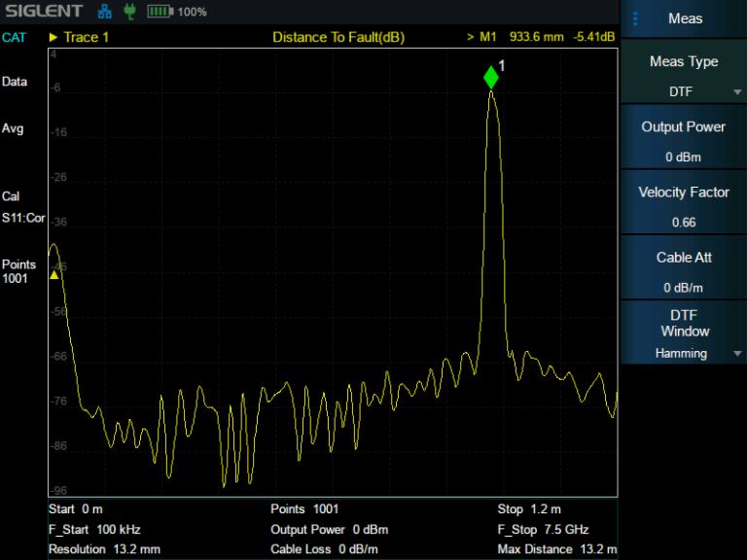Change the Points 1001 setting
Viewport: 747px width, 560px height.
pyautogui.click(x=18, y=271)
